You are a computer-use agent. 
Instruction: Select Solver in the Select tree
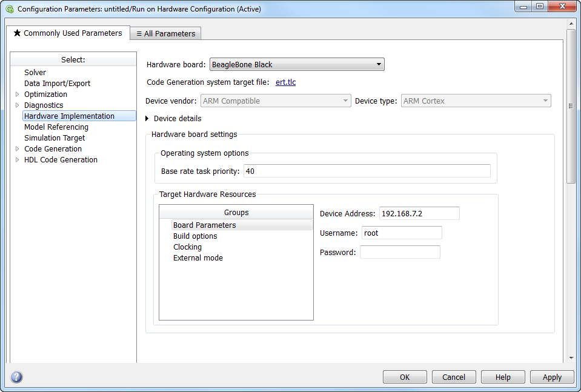coord(35,73)
